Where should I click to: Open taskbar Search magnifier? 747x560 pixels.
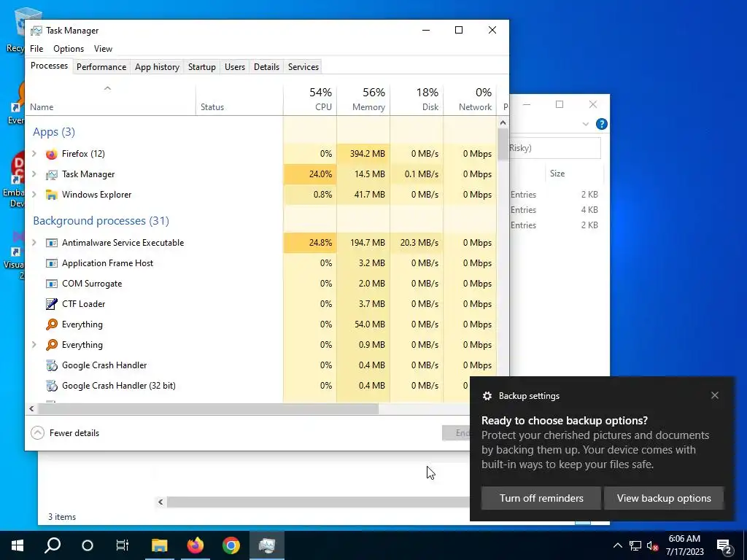(53, 545)
